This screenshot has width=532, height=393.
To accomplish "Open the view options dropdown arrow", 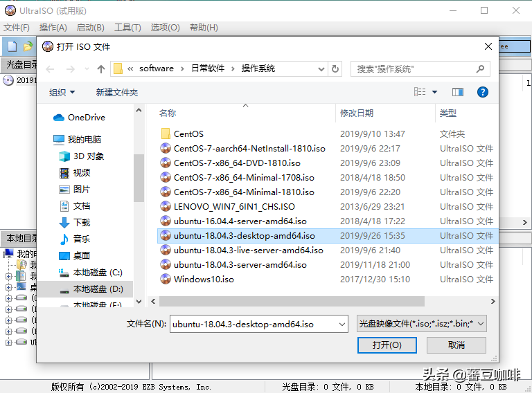I will [x=434, y=92].
